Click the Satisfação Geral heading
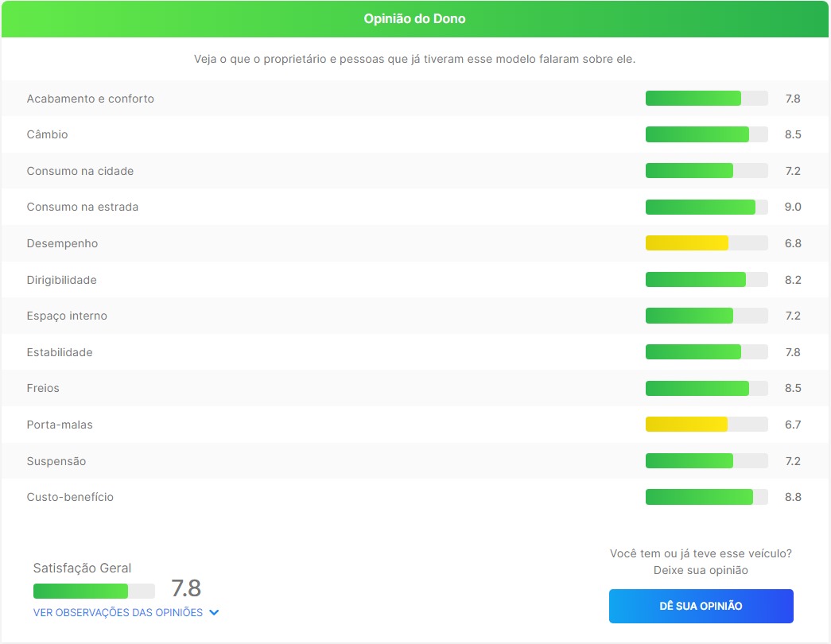The image size is (831, 644). tap(82, 568)
